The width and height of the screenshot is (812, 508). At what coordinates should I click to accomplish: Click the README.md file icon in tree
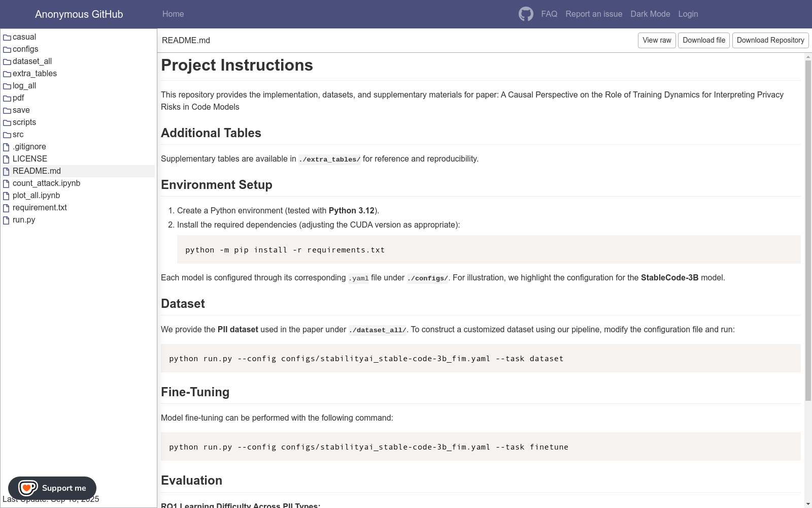pyautogui.click(x=7, y=171)
